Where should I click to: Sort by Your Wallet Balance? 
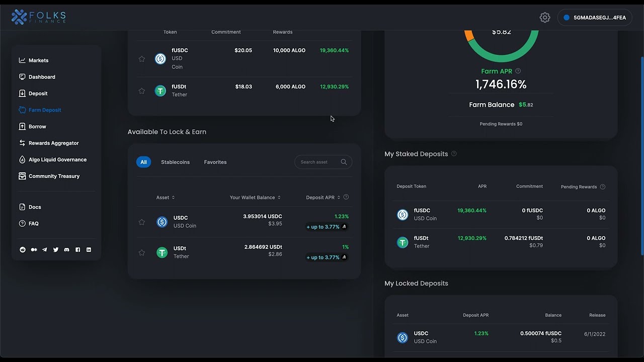tap(255, 198)
